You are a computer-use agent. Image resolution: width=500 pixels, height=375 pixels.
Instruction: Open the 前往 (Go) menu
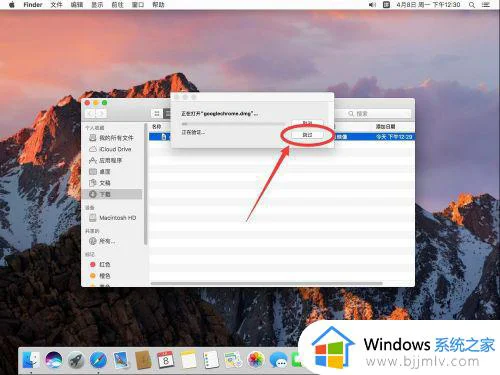[117, 5]
